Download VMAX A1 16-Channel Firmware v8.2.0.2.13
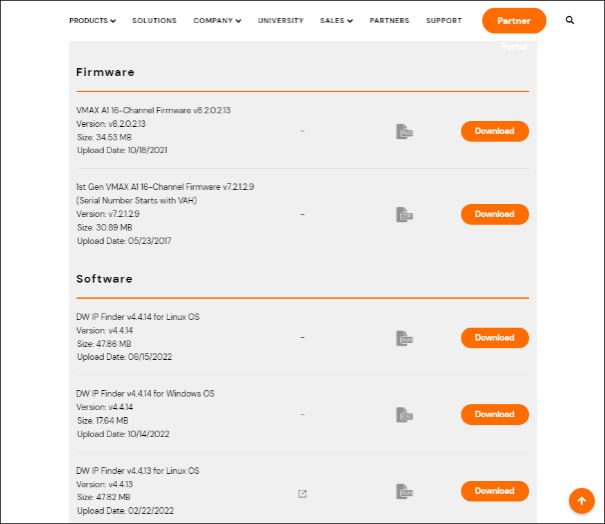The width and height of the screenshot is (605, 524). click(x=495, y=131)
